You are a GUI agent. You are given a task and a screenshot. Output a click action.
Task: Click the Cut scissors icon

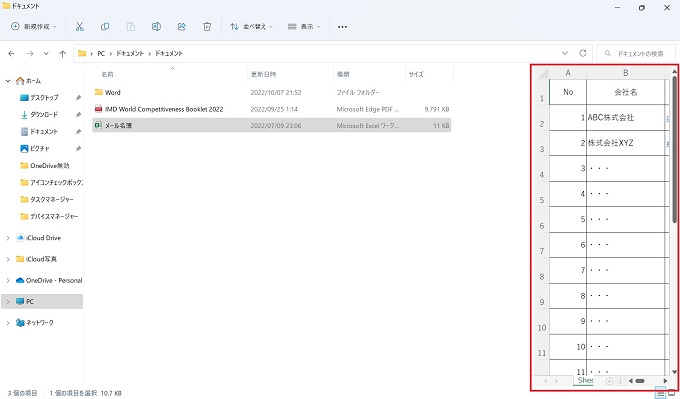79,26
